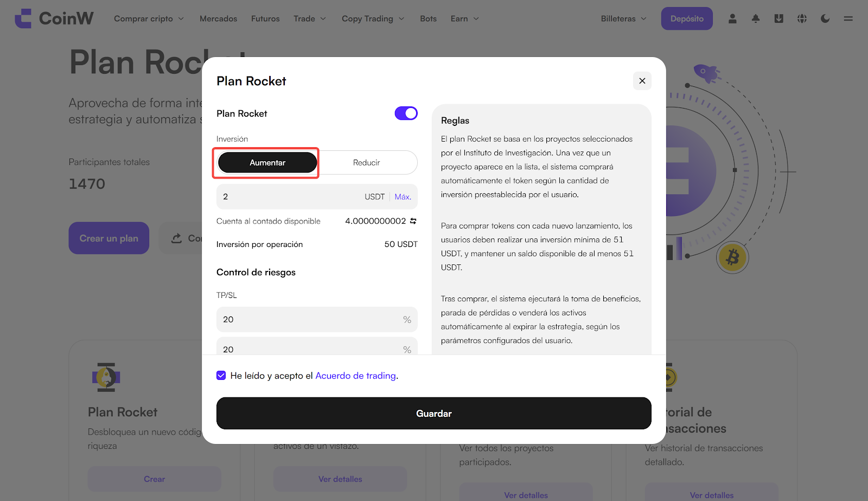The image size is (868, 501).
Task: Open the language globe icon
Action: coord(802,18)
